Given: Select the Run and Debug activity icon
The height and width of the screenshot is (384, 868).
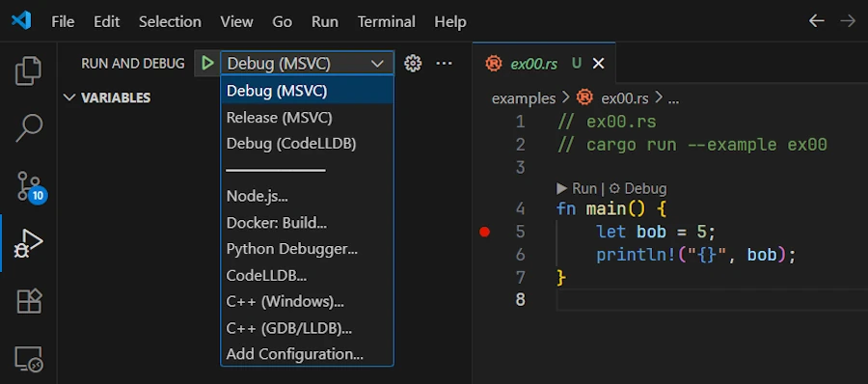Looking at the screenshot, I should (28, 244).
